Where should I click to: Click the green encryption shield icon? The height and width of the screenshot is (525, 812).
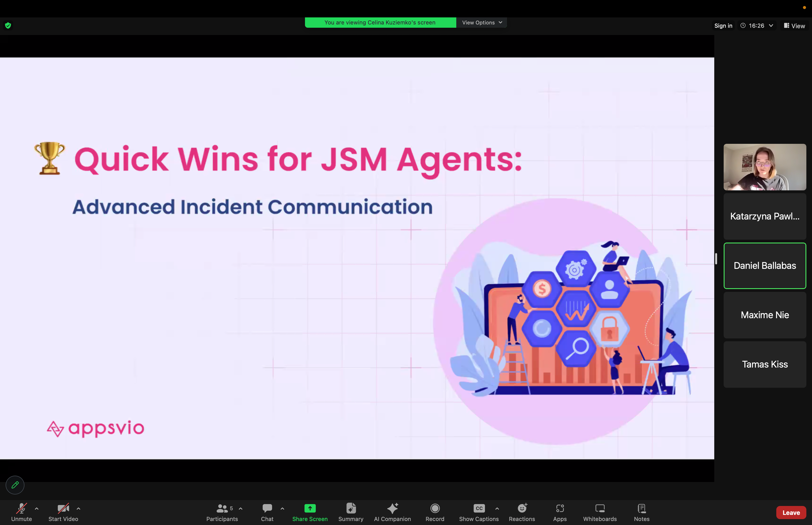click(x=8, y=26)
